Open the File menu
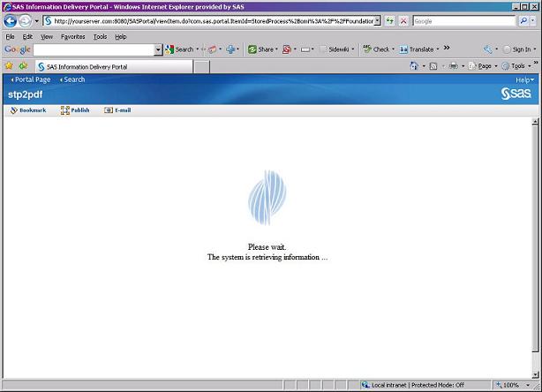 click(10, 37)
